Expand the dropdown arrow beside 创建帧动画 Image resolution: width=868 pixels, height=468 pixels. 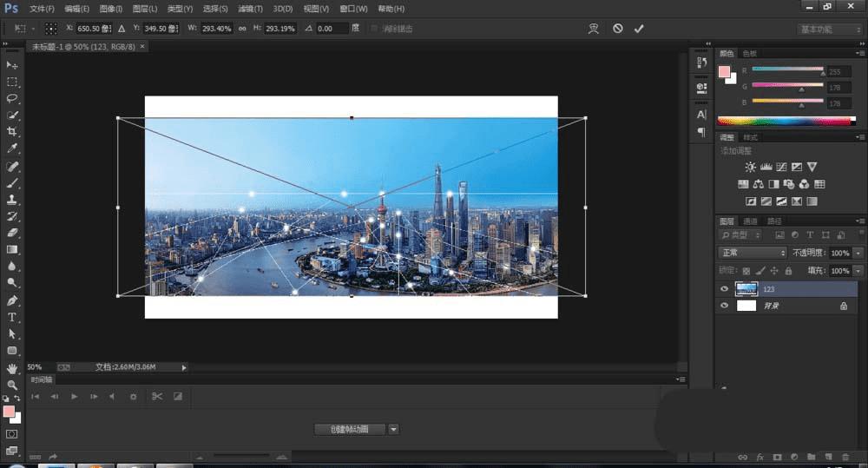tap(393, 429)
